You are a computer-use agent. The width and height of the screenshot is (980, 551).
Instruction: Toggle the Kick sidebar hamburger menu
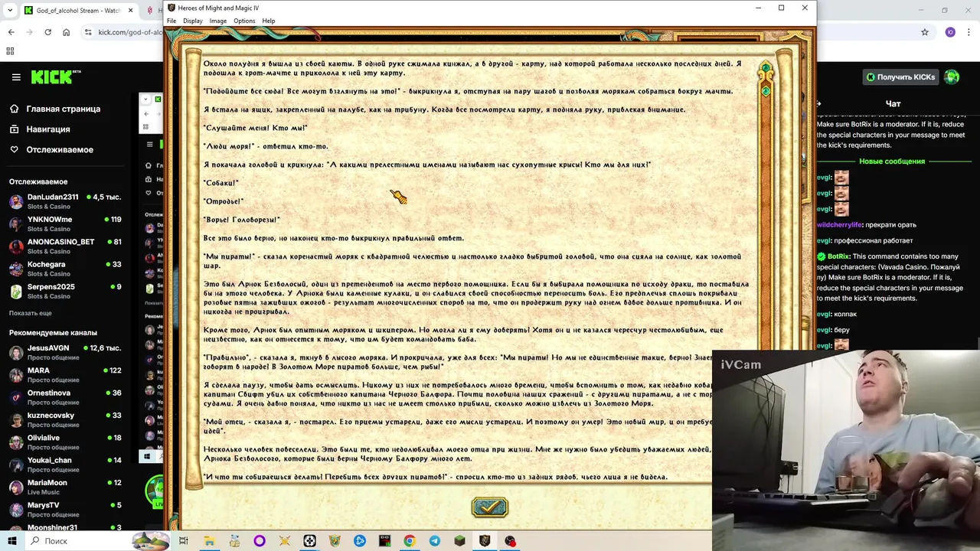point(16,77)
